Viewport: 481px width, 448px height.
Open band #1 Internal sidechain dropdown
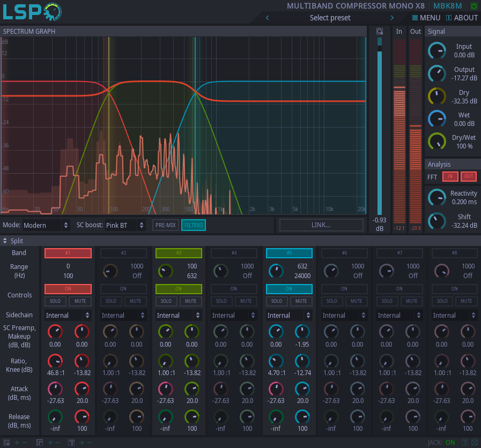pos(68,315)
